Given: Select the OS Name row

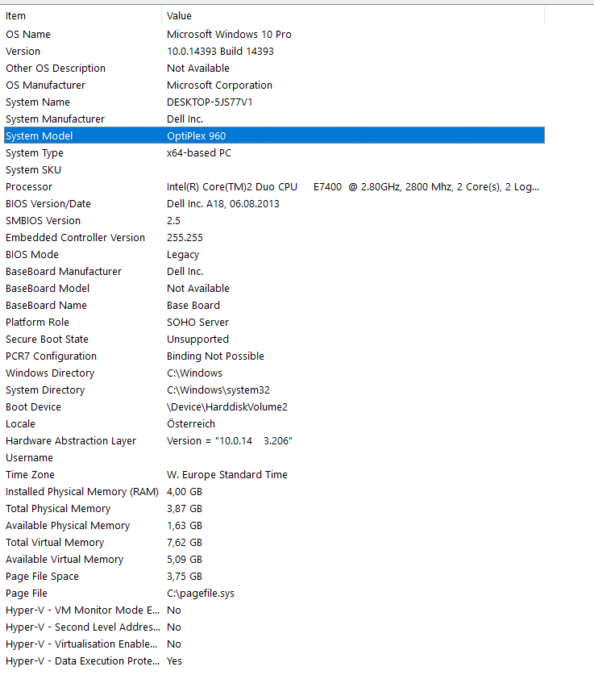Looking at the screenshot, I should coord(274,35).
